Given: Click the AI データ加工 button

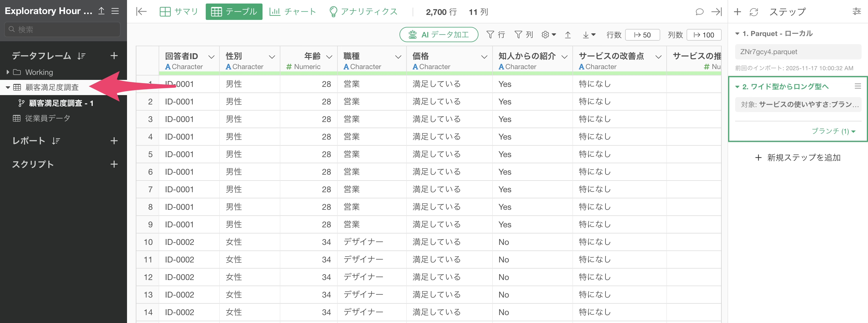Looking at the screenshot, I should pyautogui.click(x=438, y=35).
